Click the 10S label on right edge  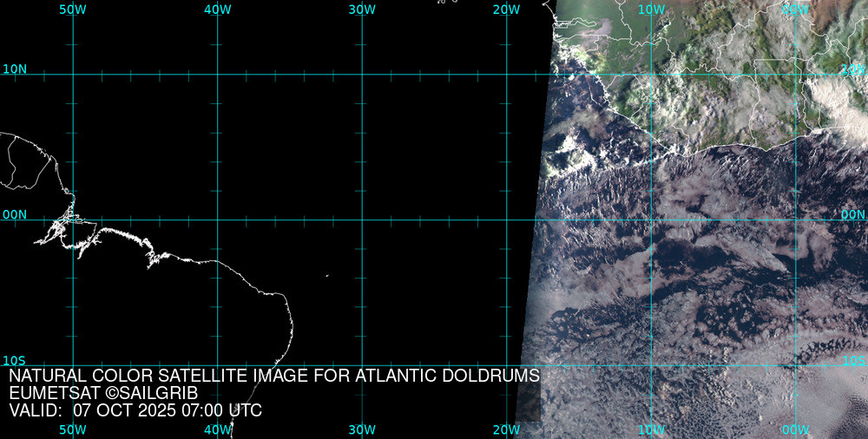click(853, 360)
